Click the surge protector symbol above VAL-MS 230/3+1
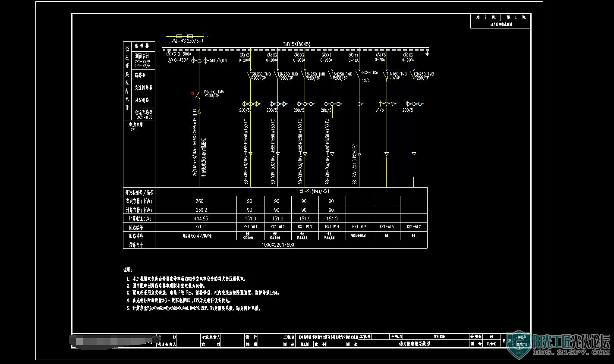Viewport: 614px width, 364px height. click(189, 36)
